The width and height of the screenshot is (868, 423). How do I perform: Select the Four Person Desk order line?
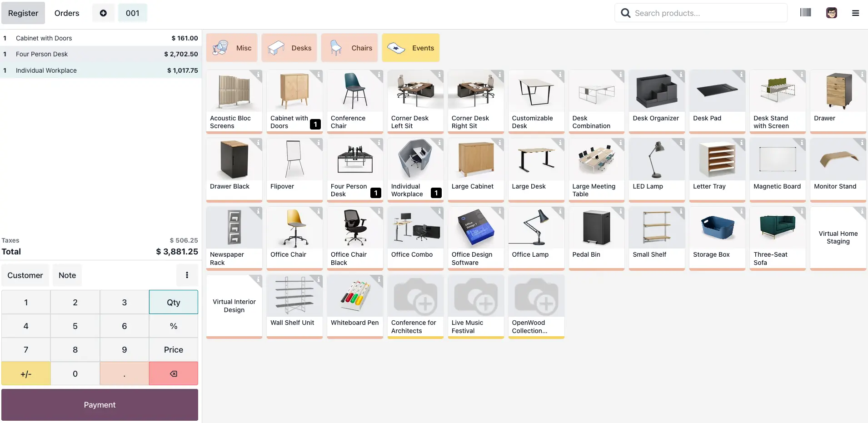click(x=100, y=54)
